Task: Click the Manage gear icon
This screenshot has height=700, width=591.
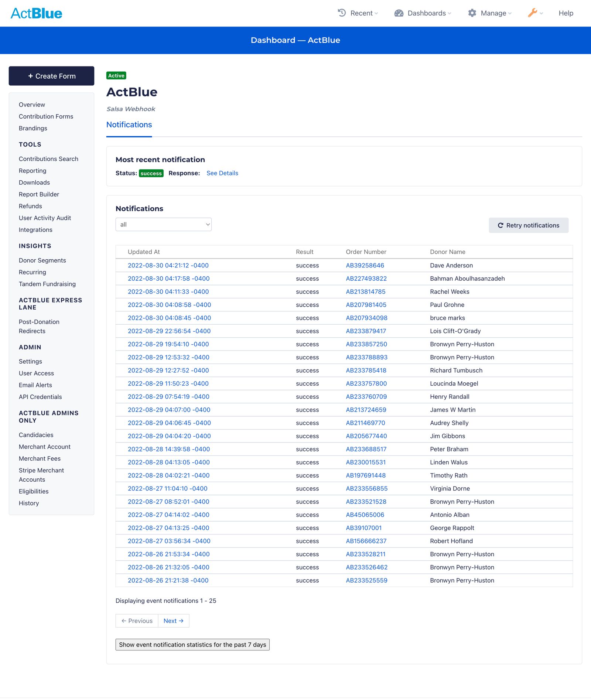Action: 472,13
